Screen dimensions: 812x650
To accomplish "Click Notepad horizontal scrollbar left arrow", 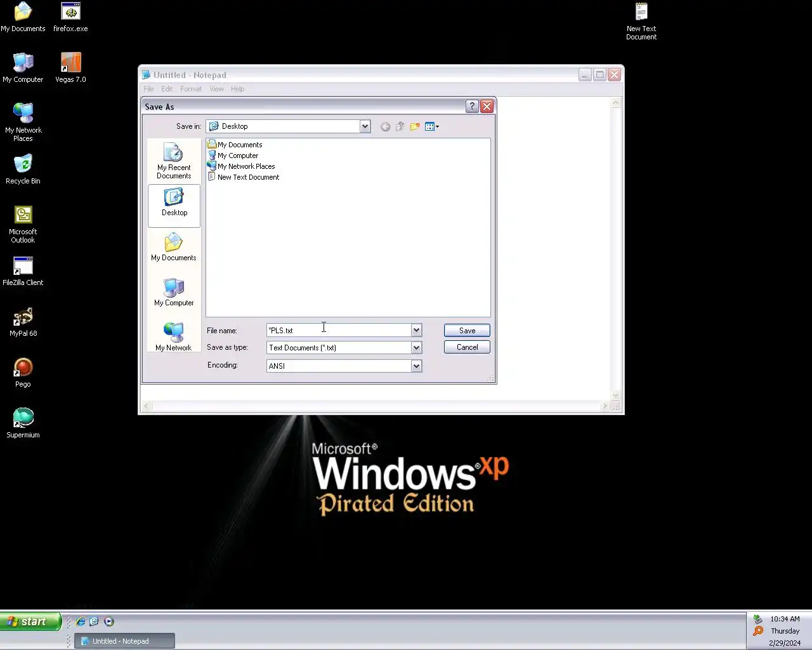I will 147,406.
